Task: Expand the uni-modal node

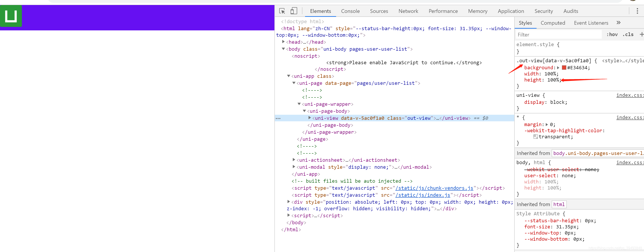Action: point(294,167)
